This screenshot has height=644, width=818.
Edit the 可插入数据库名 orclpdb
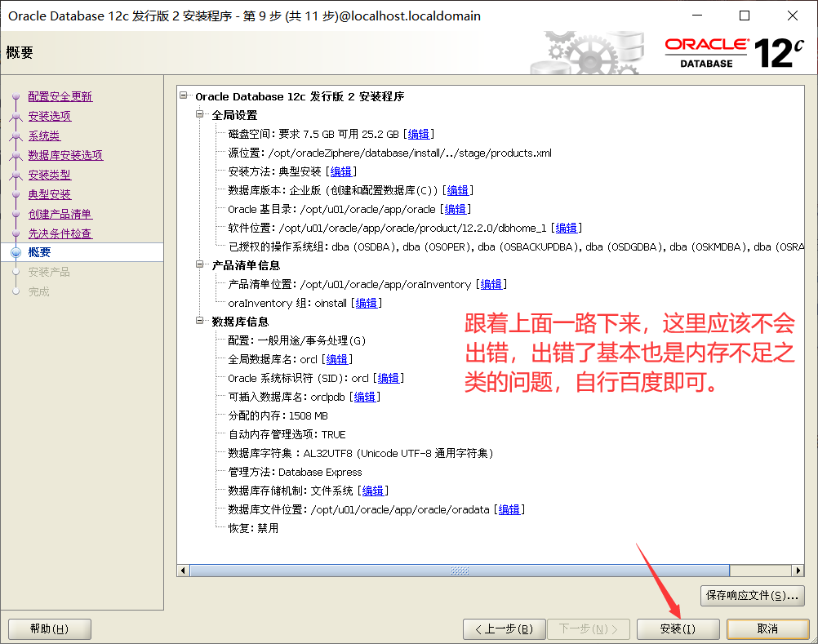(x=365, y=397)
